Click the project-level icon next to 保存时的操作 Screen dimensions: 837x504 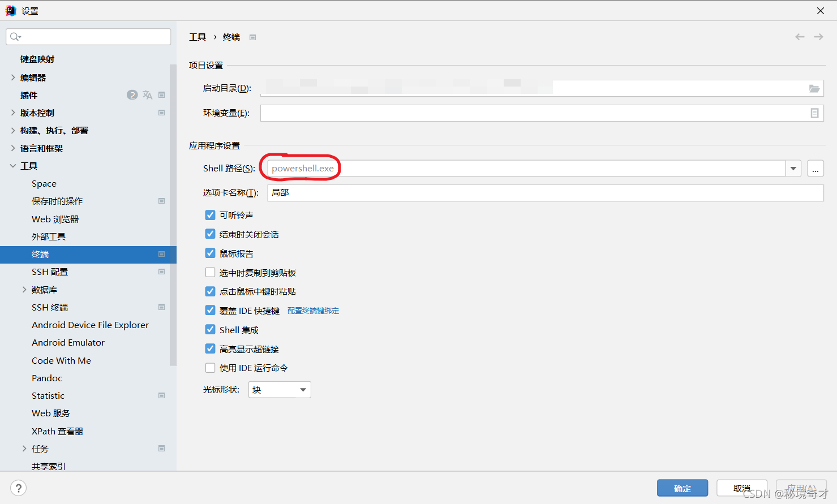point(162,201)
